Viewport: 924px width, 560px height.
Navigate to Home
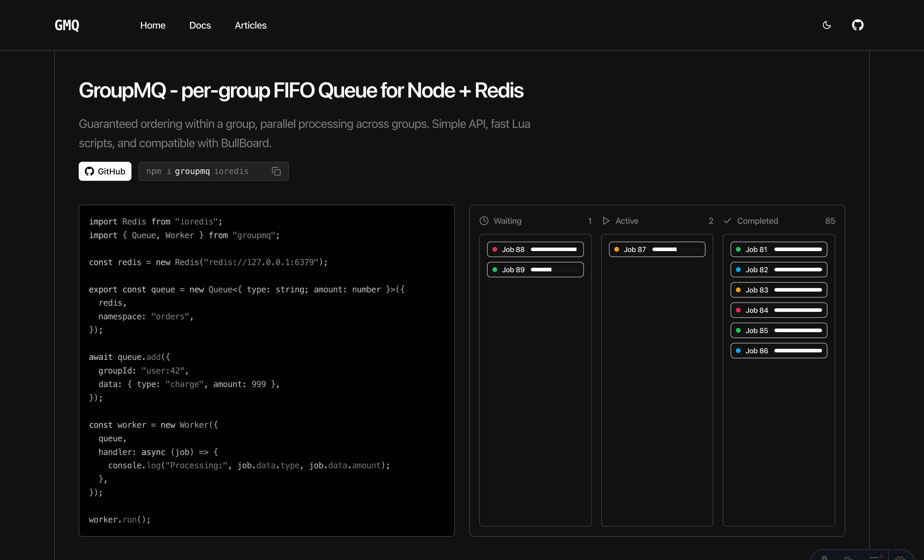coord(153,25)
